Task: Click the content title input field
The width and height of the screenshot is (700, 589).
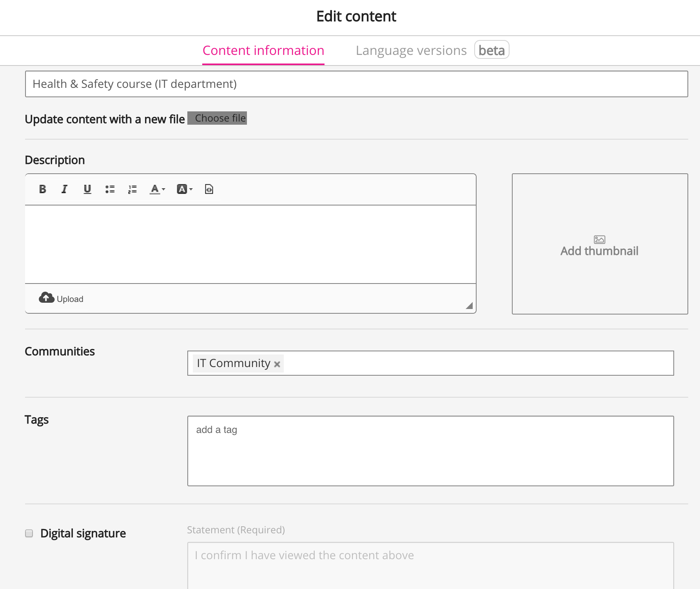Action: click(356, 84)
